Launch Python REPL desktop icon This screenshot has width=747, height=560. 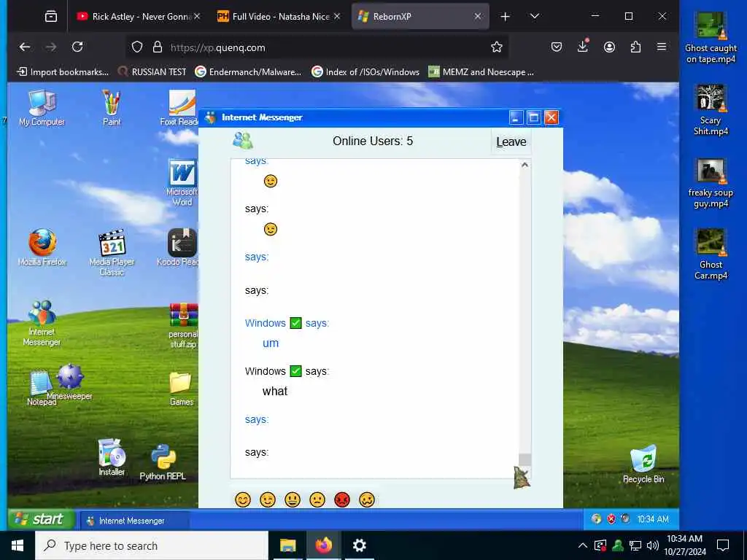tap(163, 462)
